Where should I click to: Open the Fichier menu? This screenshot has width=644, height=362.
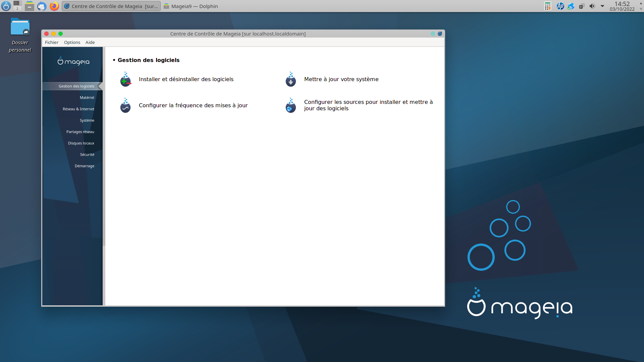click(52, 43)
